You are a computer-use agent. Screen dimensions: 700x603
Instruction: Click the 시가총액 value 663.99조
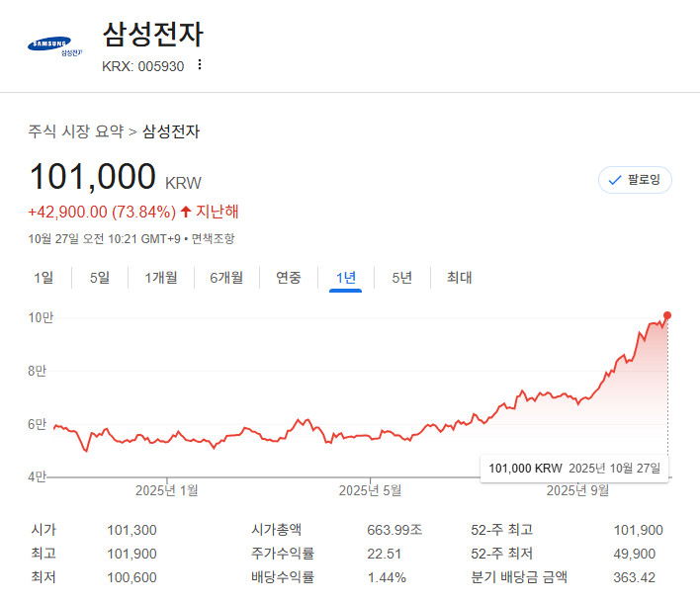(x=394, y=530)
